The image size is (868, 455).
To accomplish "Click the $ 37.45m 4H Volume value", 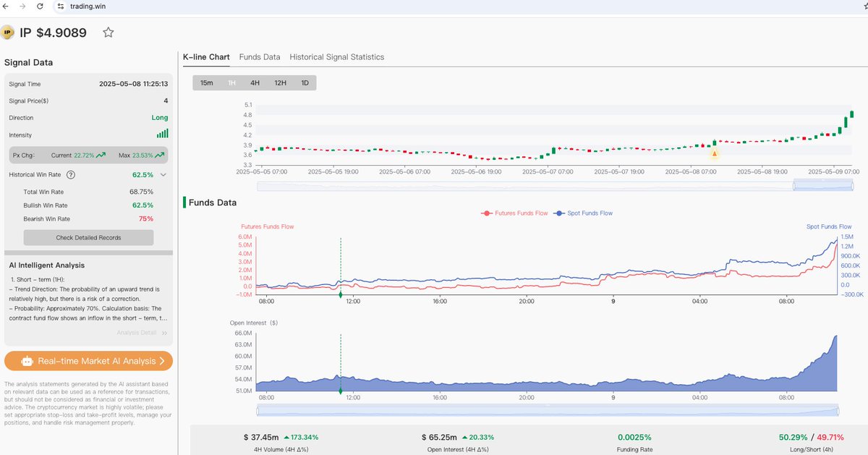I will tap(261, 438).
